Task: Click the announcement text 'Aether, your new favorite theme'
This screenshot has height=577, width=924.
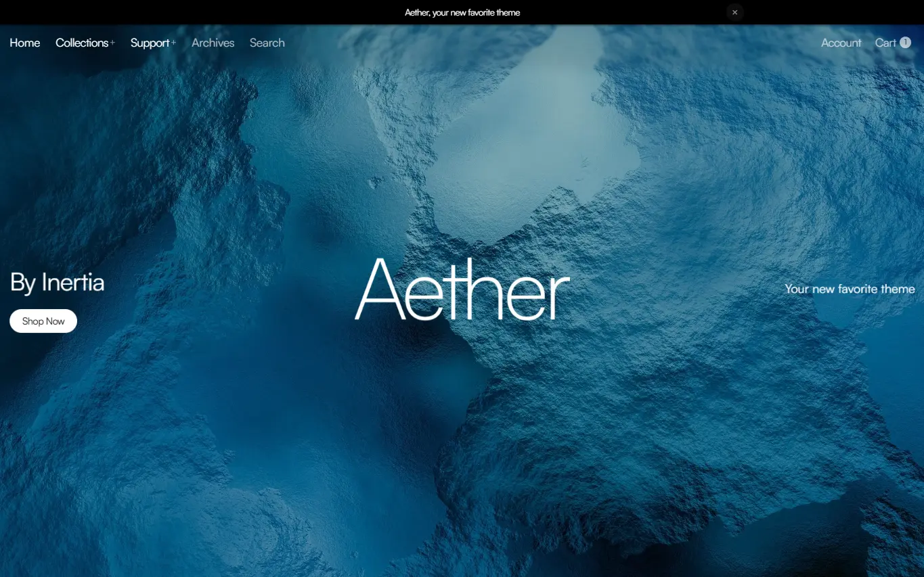Action: [x=462, y=12]
